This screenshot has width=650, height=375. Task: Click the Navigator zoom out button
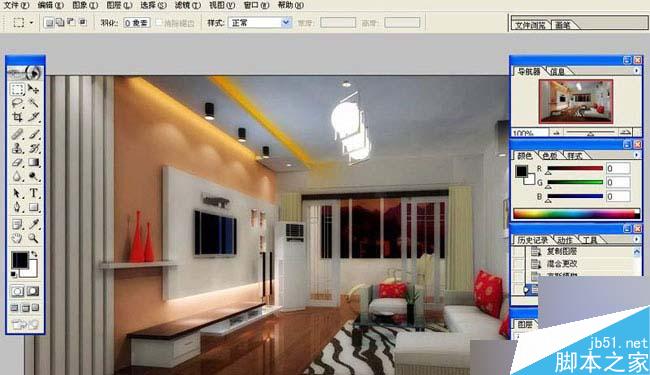(x=556, y=133)
